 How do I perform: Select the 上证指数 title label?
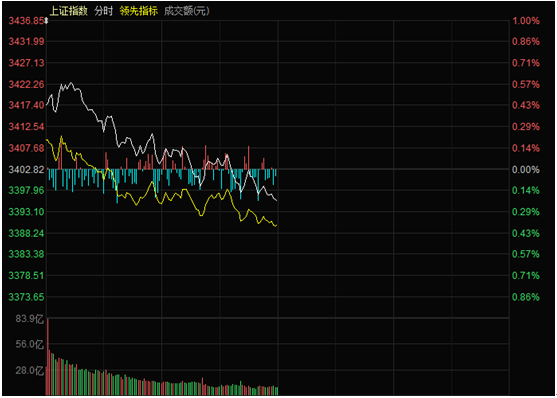point(69,11)
